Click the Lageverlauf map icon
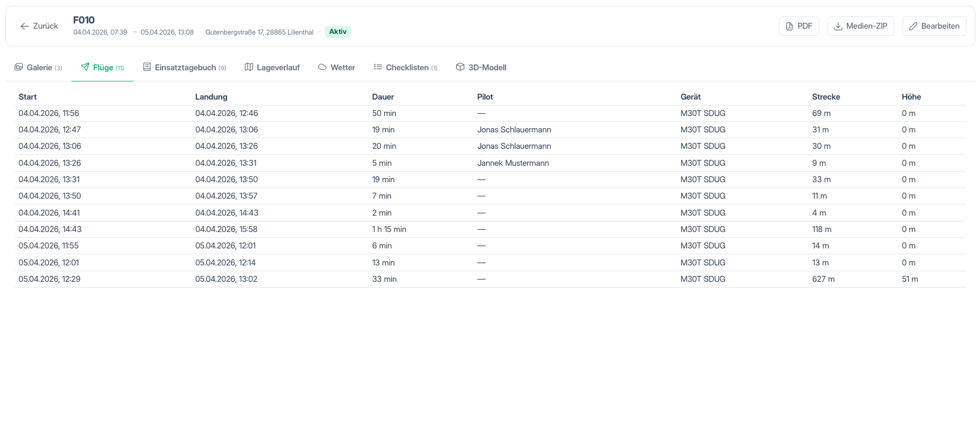The image size is (980, 423). [249, 67]
